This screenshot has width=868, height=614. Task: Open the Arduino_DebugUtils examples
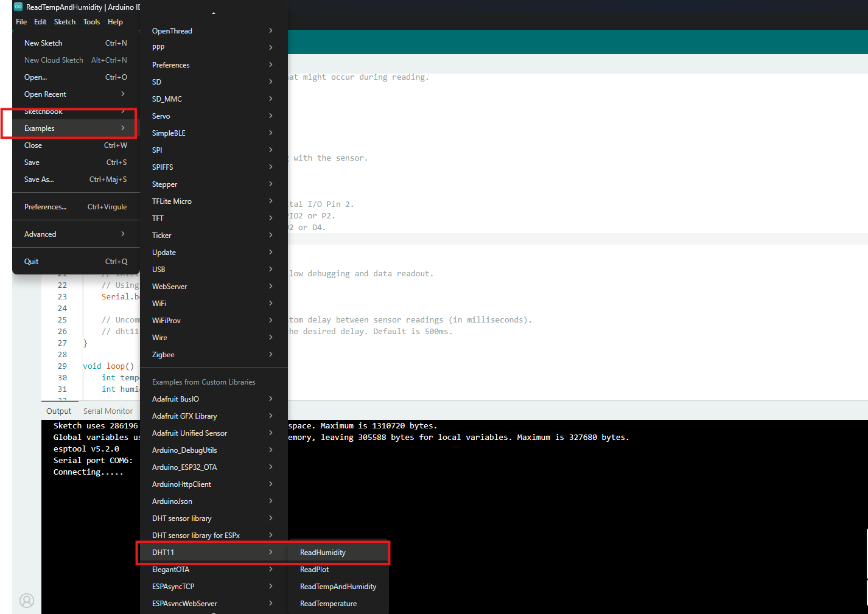(214, 450)
